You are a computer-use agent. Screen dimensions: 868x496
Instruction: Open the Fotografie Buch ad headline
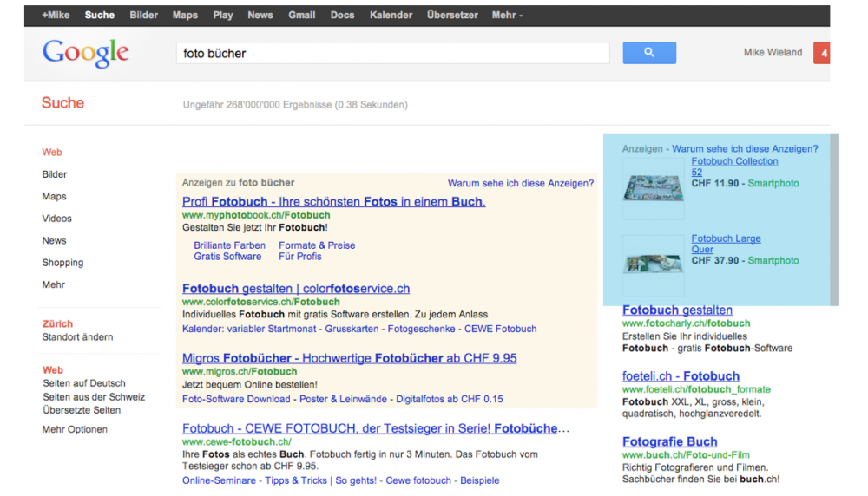[670, 442]
